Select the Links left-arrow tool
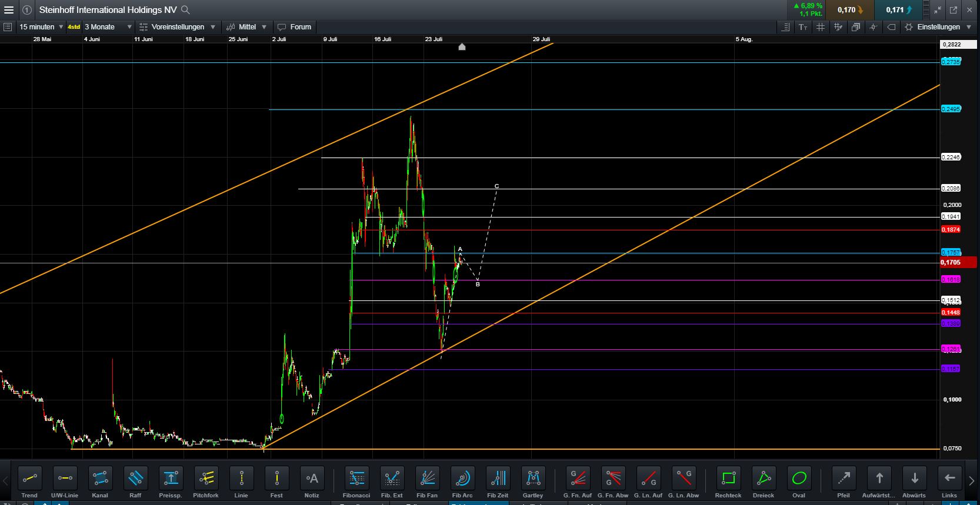The image size is (980, 505). [x=949, y=479]
